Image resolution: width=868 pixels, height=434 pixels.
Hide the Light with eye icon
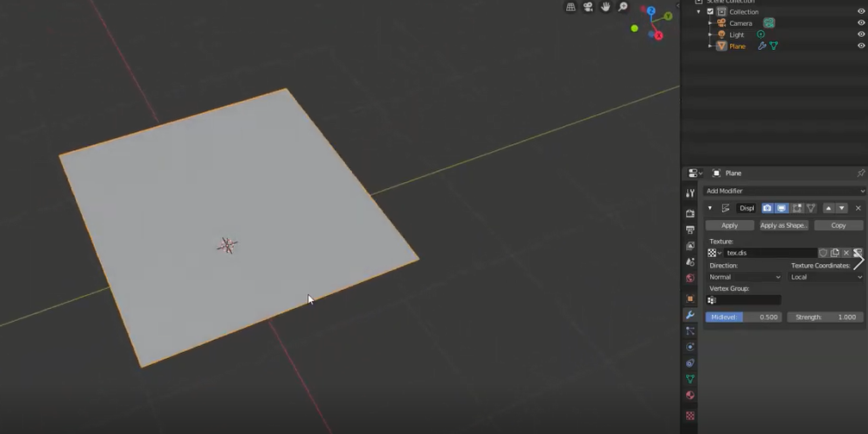[x=861, y=35]
